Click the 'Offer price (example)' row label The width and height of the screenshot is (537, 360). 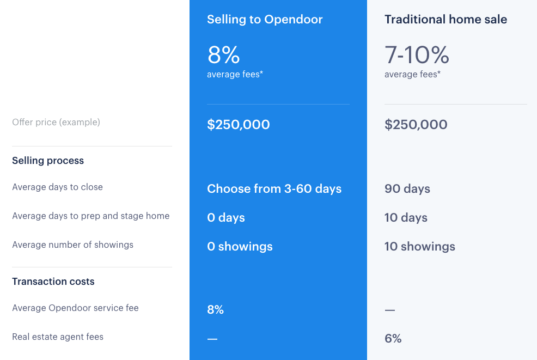coord(56,122)
